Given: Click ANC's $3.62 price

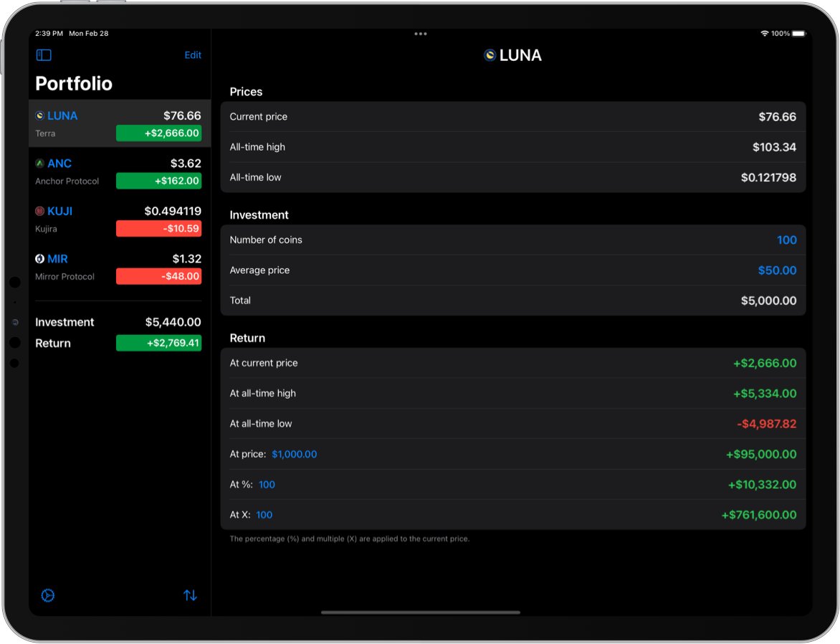Looking at the screenshot, I should (186, 164).
